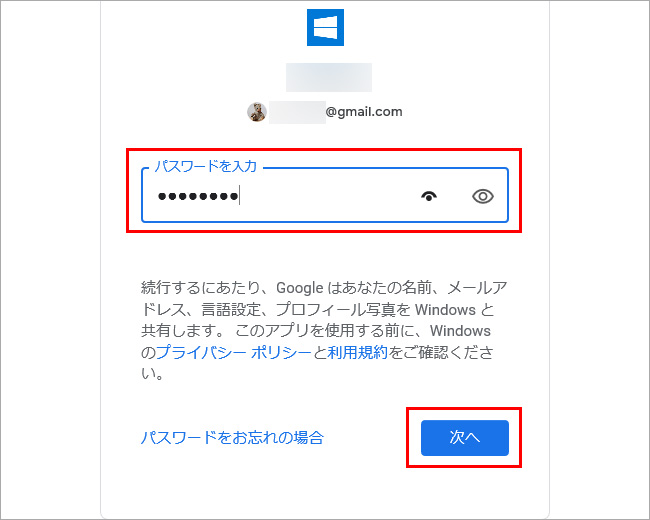
Task: Click 続行するにあたり at paragraph start
Action: pyautogui.click(x=201, y=288)
